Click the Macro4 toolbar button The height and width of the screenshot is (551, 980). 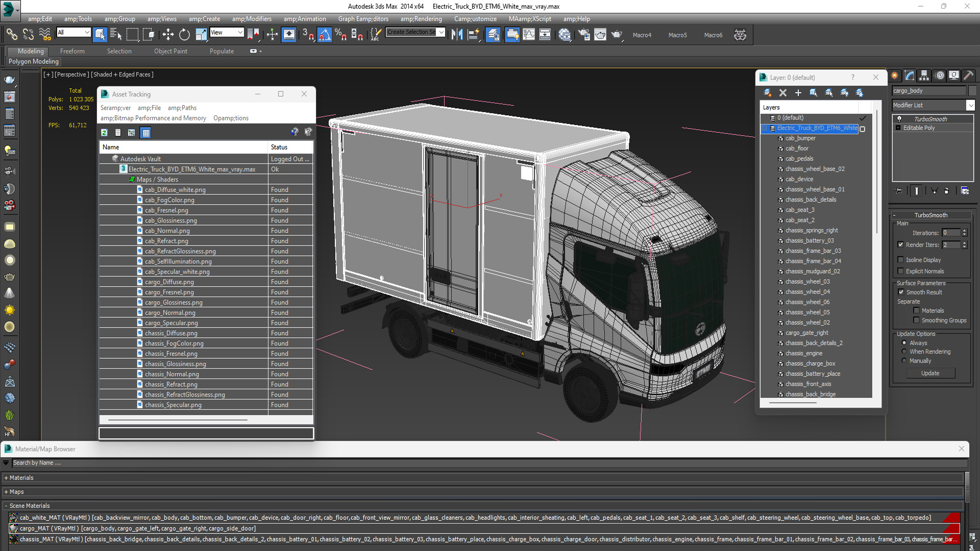(642, 35)
